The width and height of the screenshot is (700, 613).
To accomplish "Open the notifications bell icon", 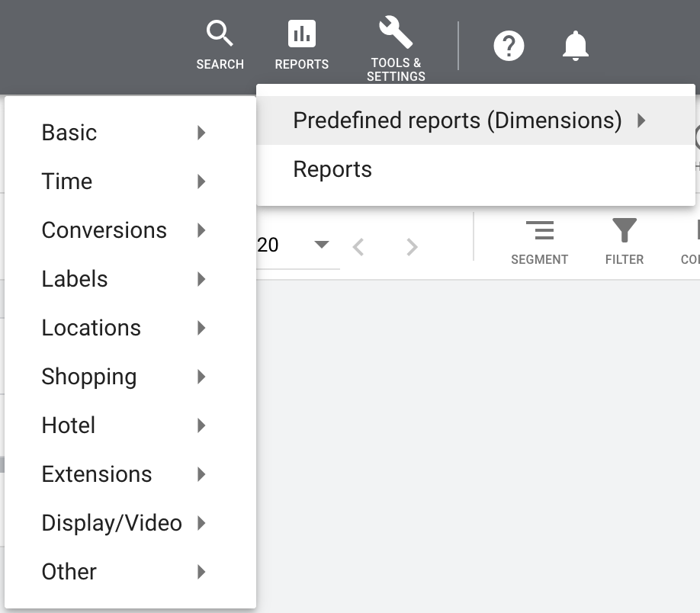I will click(x=576, y=47).
